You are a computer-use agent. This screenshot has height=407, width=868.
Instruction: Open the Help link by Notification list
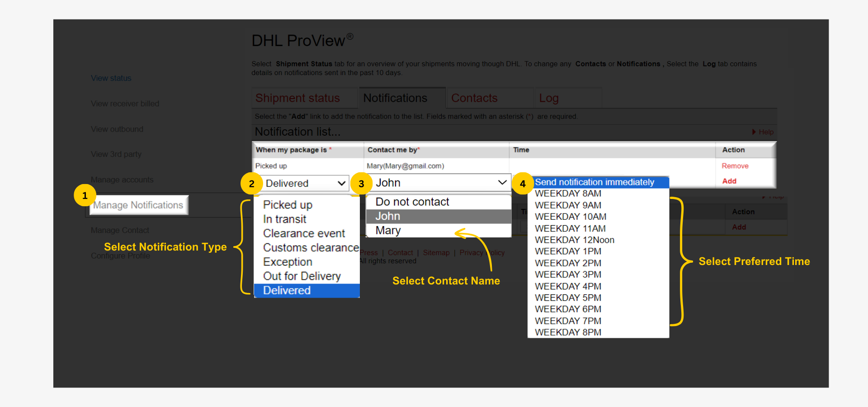[766, 132]
